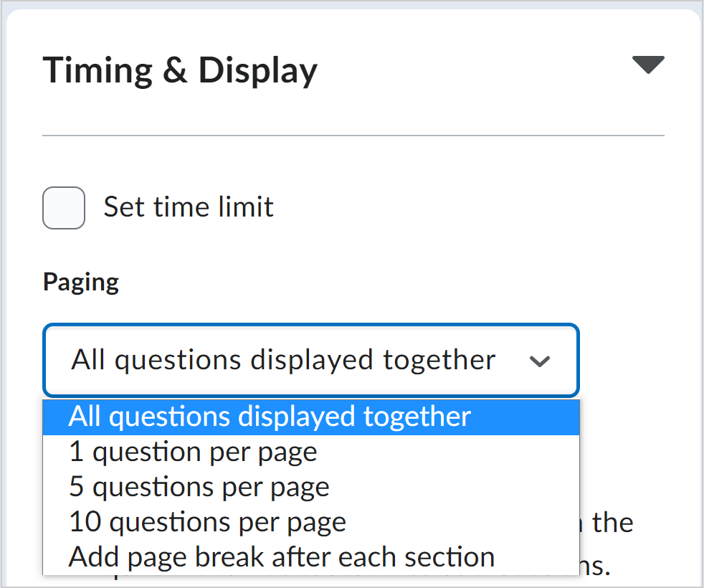Click the Paging field label
This screenshot has width=704, height=588.
click(81, 282)
